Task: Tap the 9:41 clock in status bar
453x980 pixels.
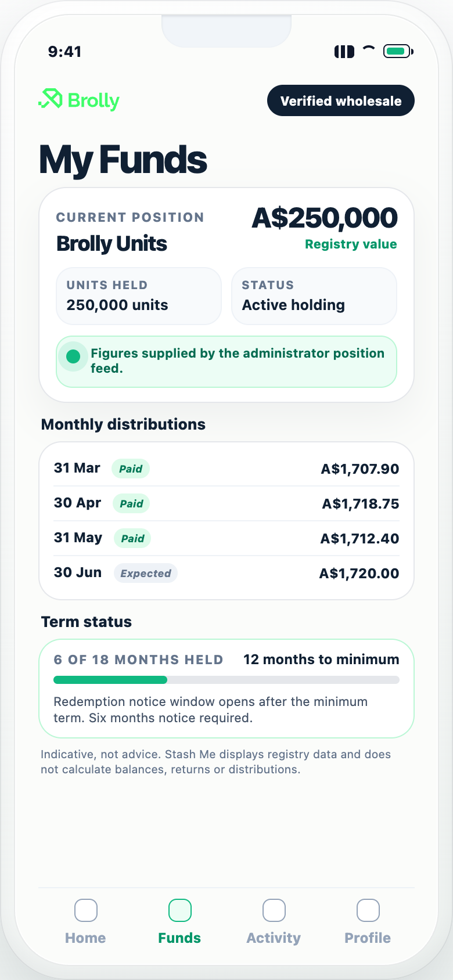Action: coord(64,52)
